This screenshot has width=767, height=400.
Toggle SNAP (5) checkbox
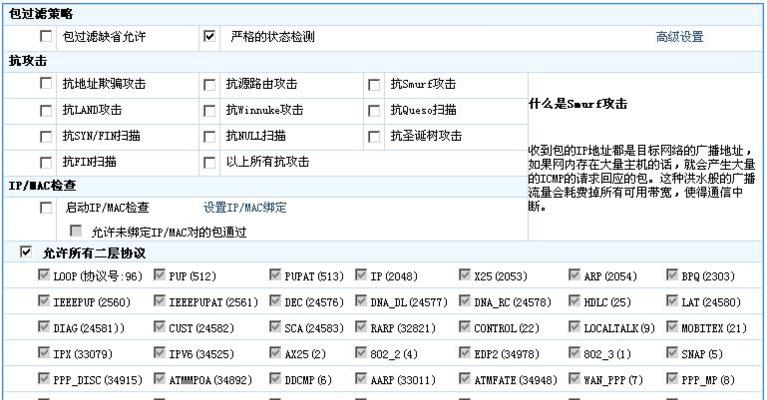pos(672,353)
